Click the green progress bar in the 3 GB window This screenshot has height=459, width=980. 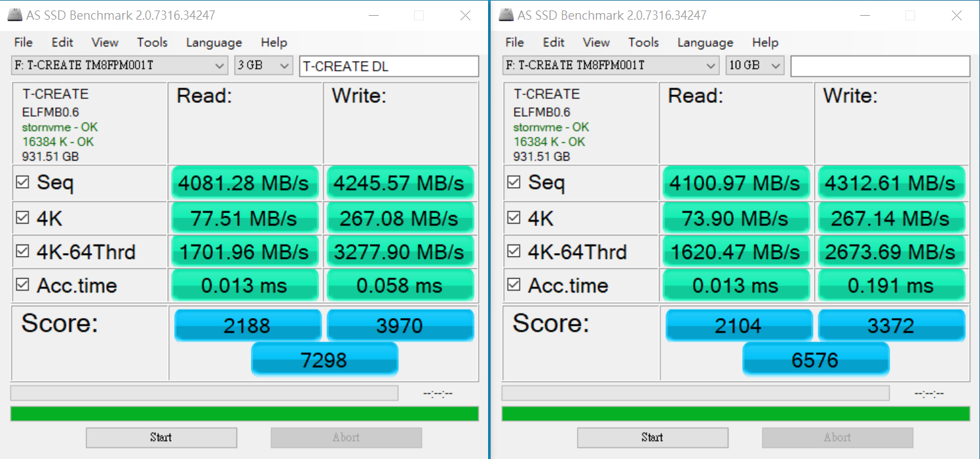coord(244,414)
